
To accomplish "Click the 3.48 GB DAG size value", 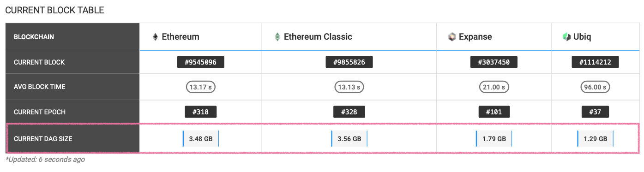I will point(201,138).
